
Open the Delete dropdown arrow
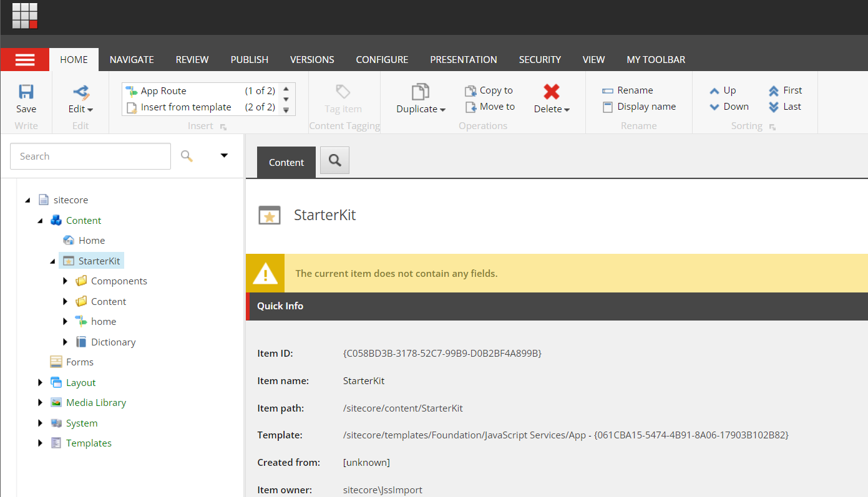567,110
